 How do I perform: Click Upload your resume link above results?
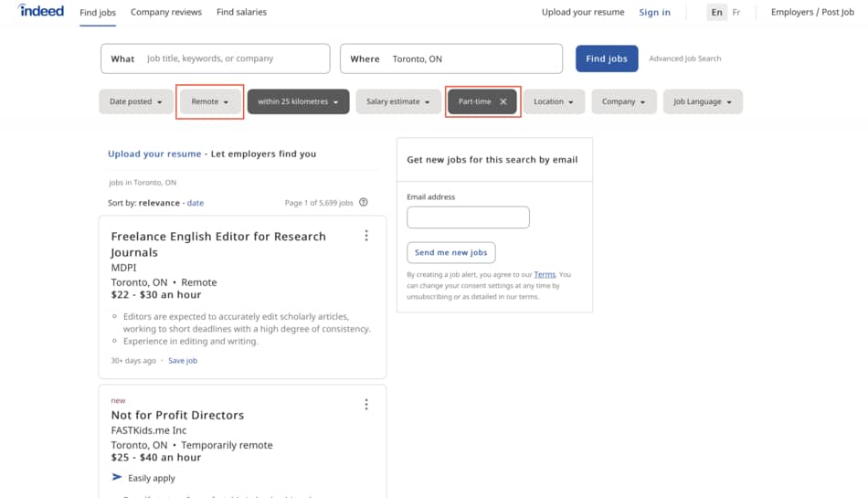tap(154, 154)
